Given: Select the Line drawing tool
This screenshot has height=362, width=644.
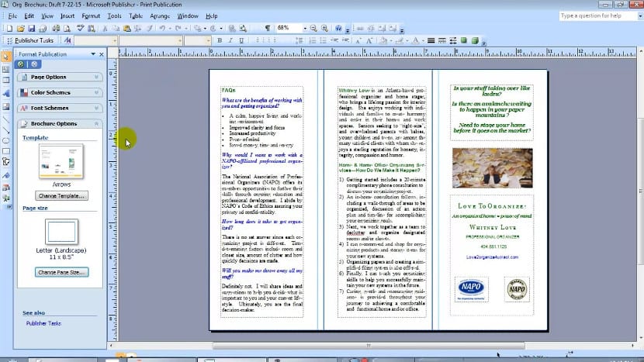Looking at the screenshot, I should coord(5,119).
